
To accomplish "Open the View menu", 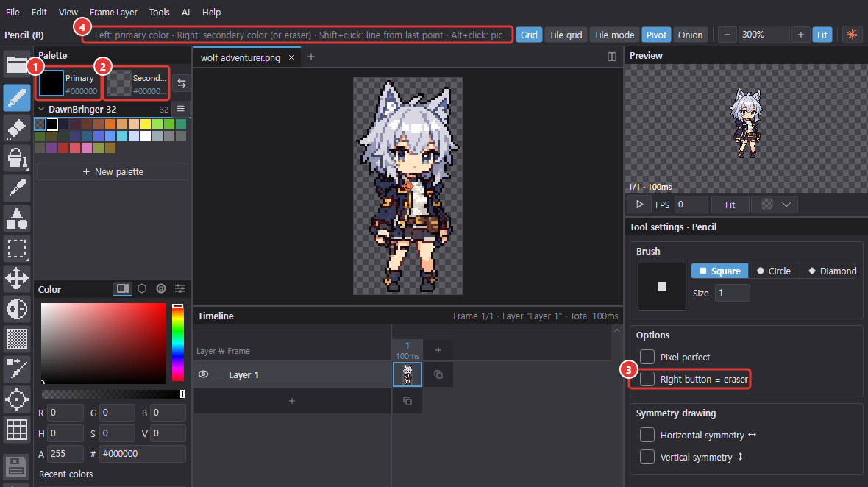I will coord(68,12).
